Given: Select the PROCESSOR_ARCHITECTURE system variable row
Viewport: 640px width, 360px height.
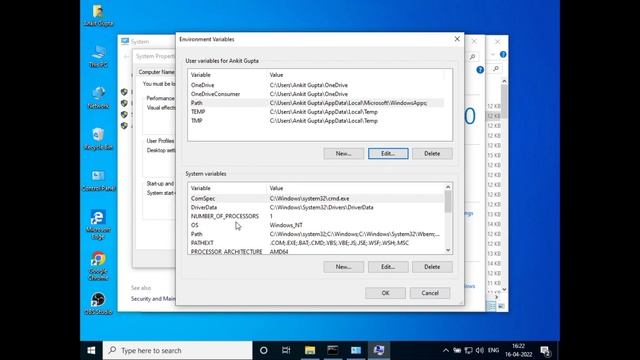Looking at the screenshot, I should pyautogui.click(x=316, y=251).
